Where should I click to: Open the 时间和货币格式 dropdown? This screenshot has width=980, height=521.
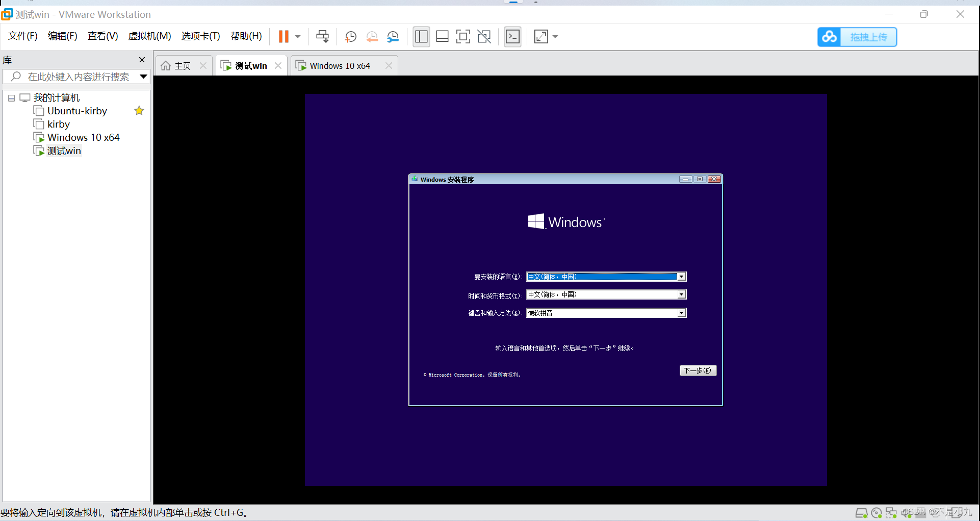coord(681,294)
